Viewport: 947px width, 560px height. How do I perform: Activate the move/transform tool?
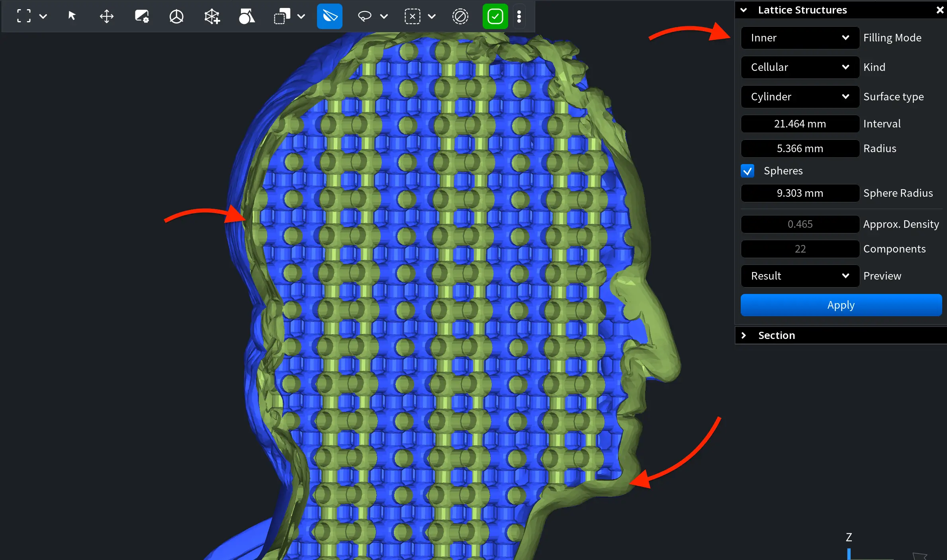pos(106,16)
